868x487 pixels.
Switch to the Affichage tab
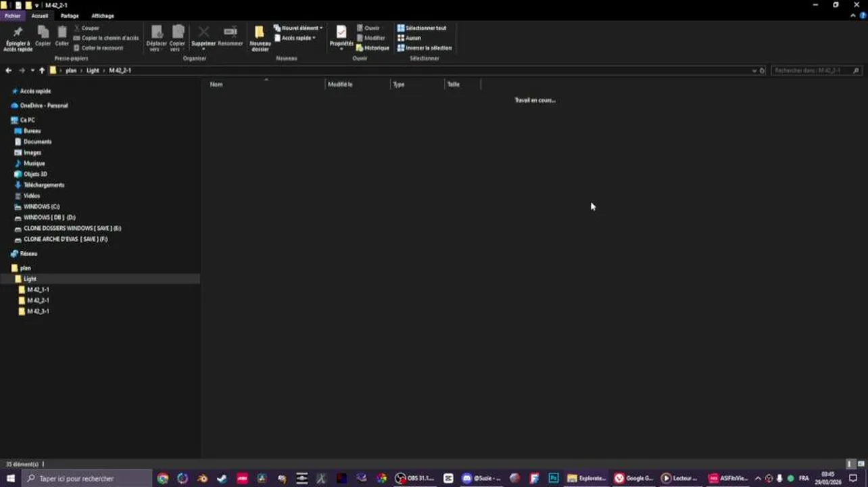tap(103, 16)
